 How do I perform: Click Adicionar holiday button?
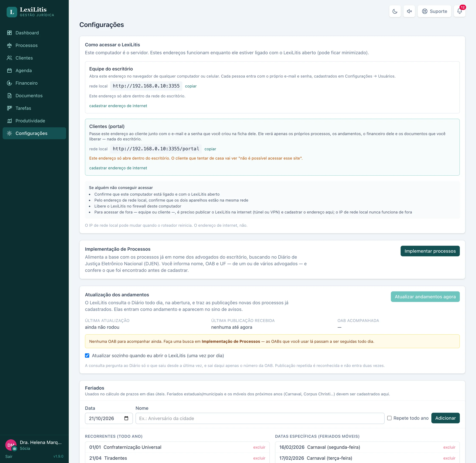coord(445,418)
